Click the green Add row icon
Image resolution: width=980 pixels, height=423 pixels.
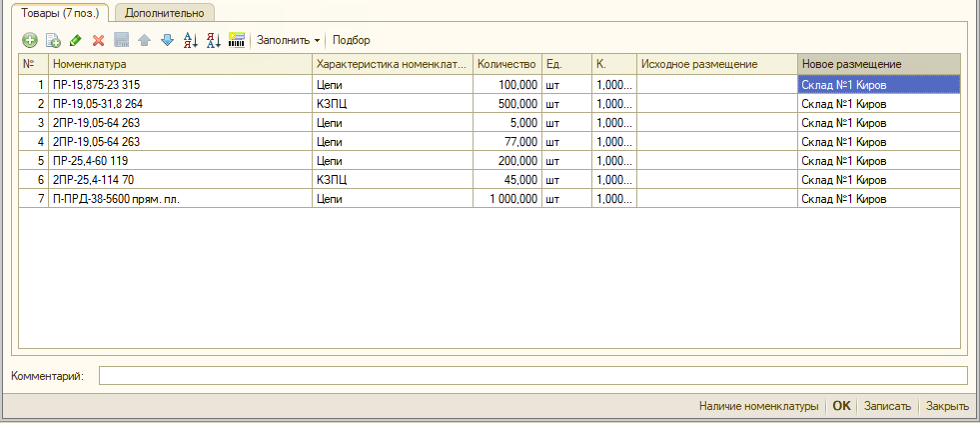point(30,40)
